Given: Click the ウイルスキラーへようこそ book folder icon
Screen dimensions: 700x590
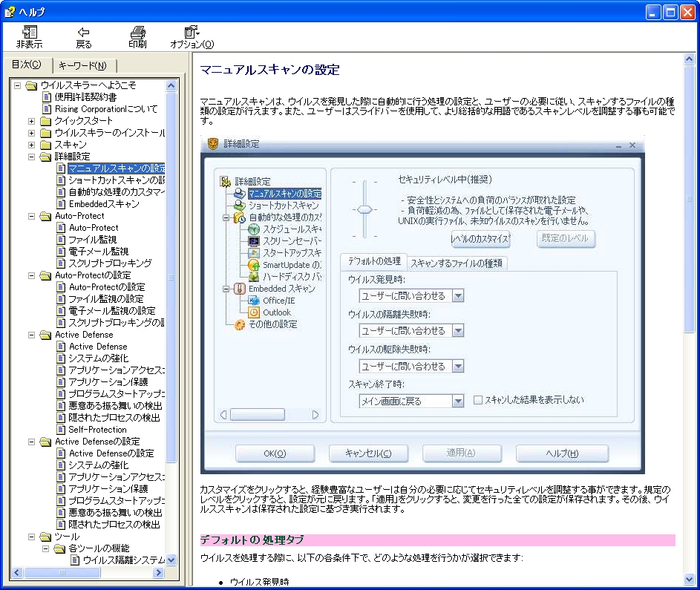Looking at the screenshot, I should [31, 85].
